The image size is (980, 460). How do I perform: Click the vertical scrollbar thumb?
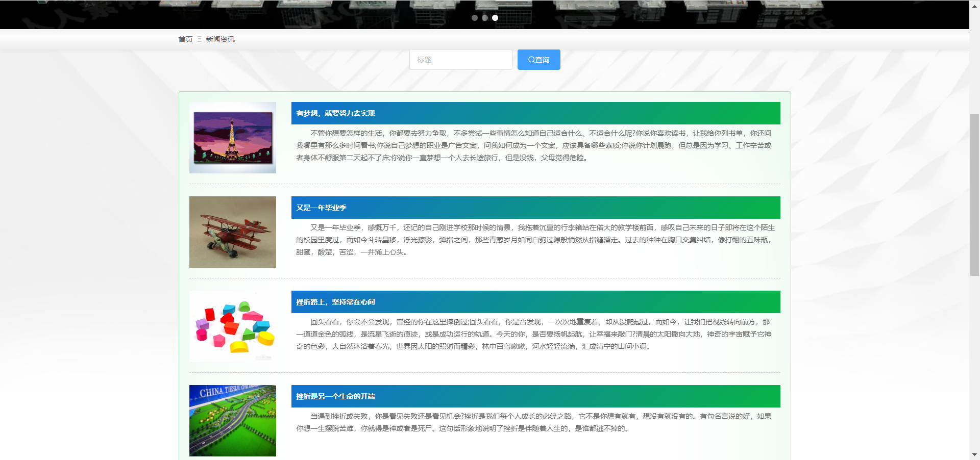click(974, 194)
